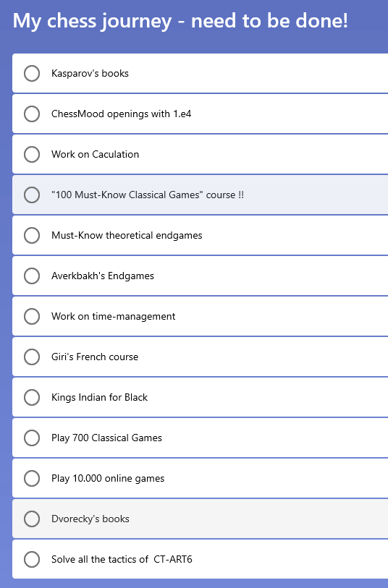
Task: Mark Must-Know theoretical endgames as done
Action: click(32, 236)
